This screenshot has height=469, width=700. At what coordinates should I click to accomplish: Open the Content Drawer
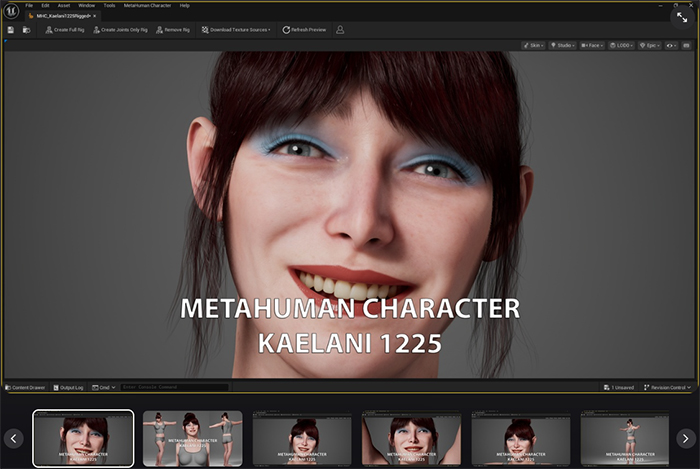(25, 387)
